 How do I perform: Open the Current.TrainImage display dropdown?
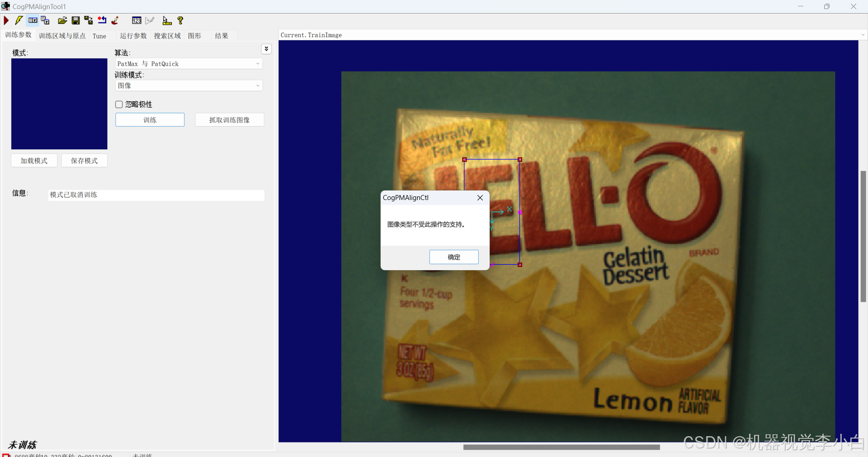coord(572,35)
